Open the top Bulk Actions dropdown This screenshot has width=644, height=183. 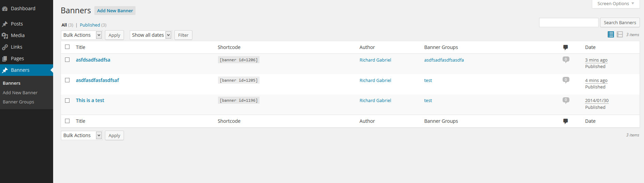[82, 35]
